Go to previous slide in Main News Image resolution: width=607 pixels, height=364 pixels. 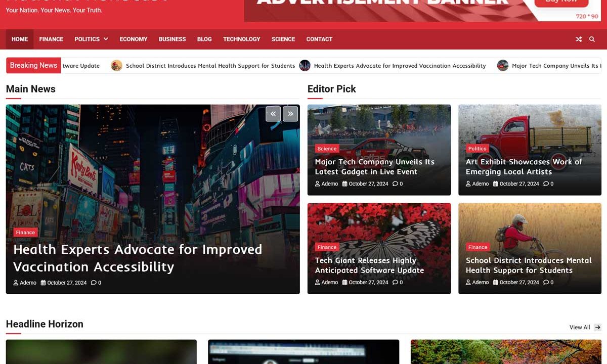pos(273,114)
